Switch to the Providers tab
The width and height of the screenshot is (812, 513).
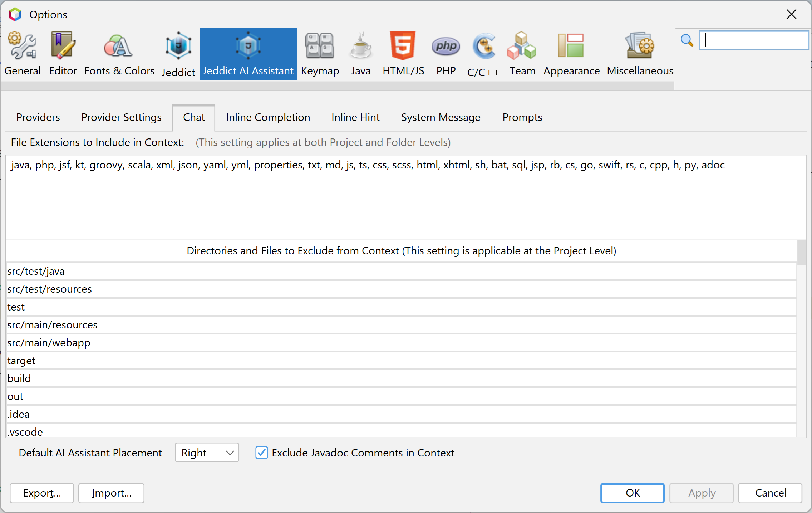point(38,117)
